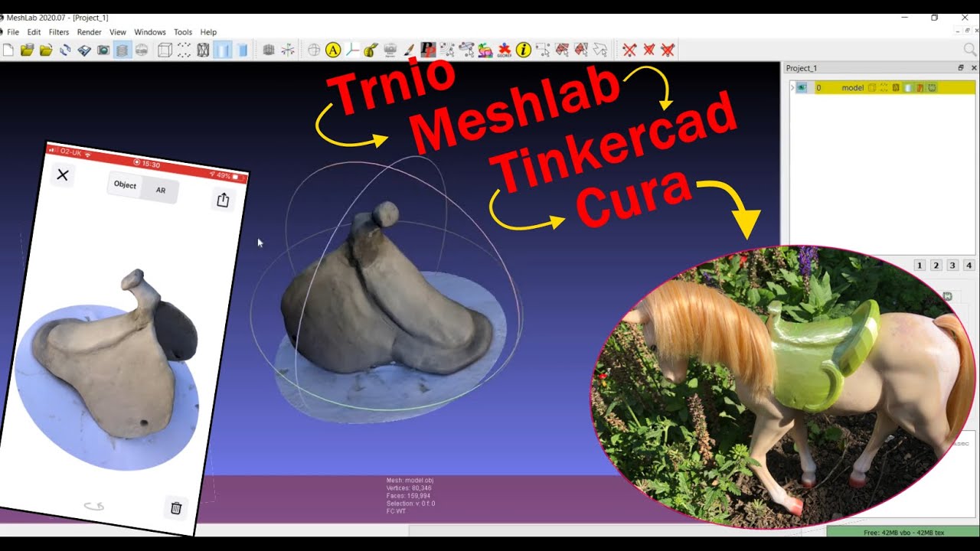The height and width of the screenshot is (551, 980).
Task: Float the Project_1 panel
Action: 961,68
